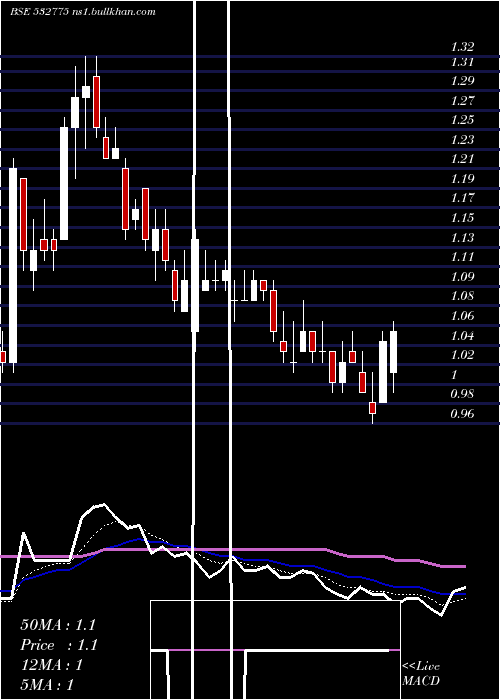The width and height of the screenshot is (500, 700).
Task: Click the 50MA : 1.1 legend text
Action: point(58,625)
